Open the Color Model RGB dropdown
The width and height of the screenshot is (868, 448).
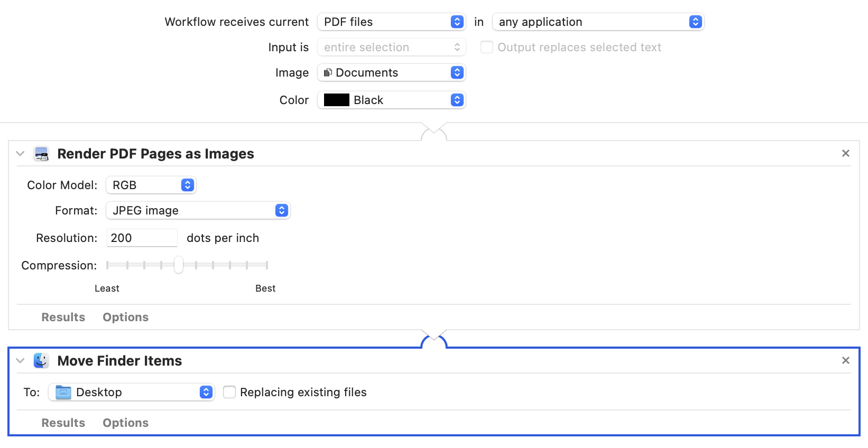[151, 185]
